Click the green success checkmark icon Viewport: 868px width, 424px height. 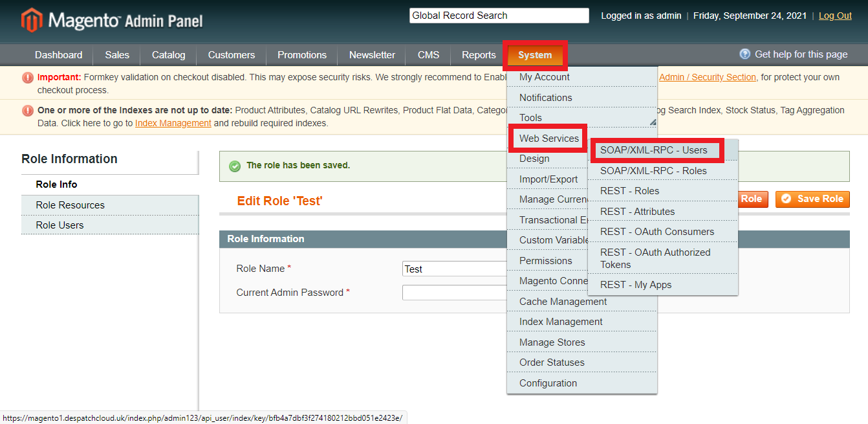[235, 166]
